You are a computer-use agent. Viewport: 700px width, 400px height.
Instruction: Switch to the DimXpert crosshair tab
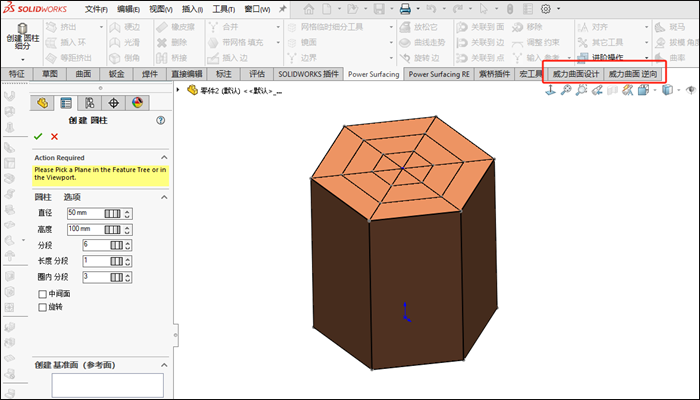point(113,103)
